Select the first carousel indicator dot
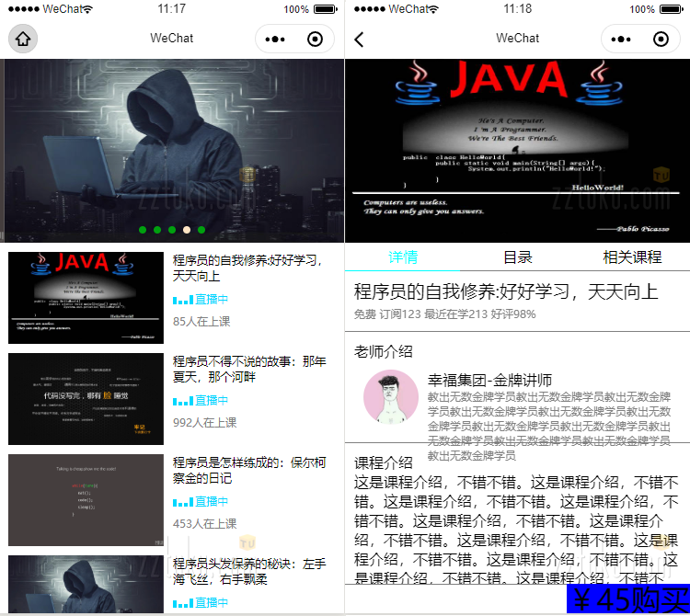Image resolution: width=690 pixels, height=616 pixels. [x=143, y=230]
